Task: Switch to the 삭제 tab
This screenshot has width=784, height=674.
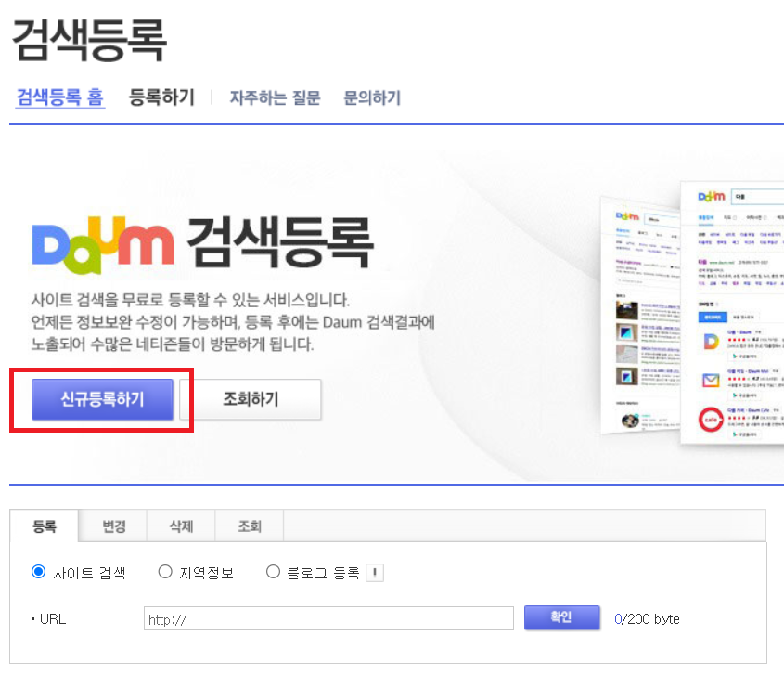Action: click(181, 525)
